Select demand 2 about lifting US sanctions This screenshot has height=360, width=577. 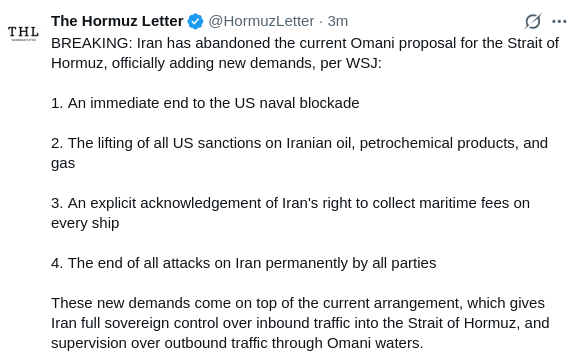(300, 153)
